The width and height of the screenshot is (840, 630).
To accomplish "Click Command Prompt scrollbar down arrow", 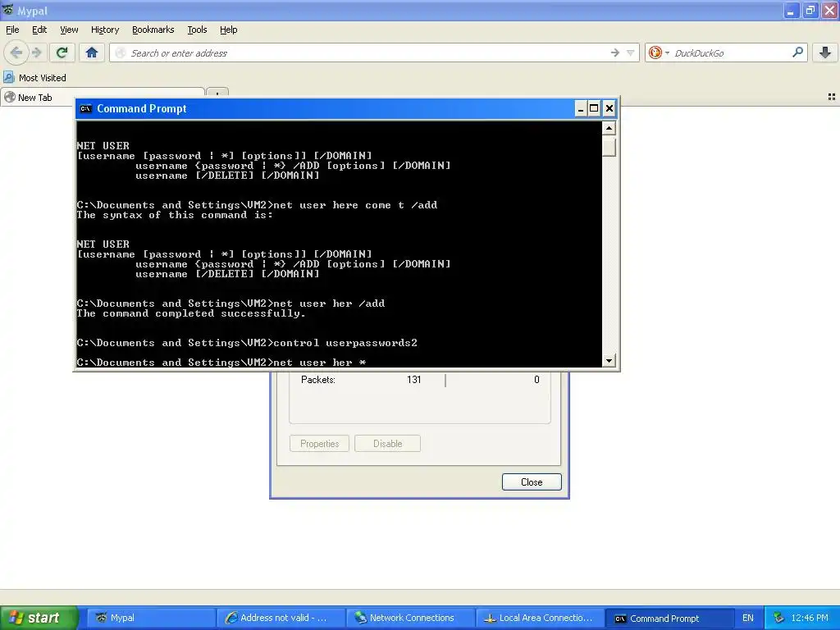I will coord(609,361).
